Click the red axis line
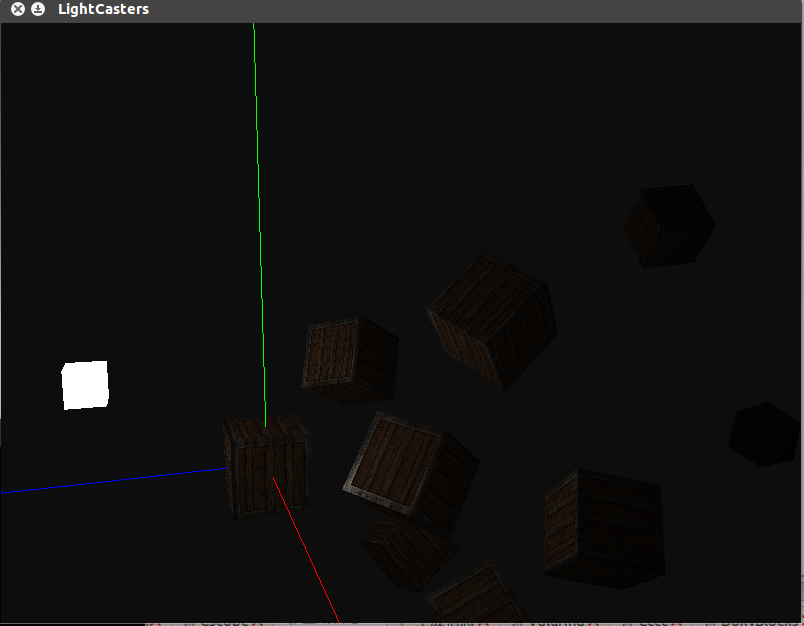 click(306, 550)
